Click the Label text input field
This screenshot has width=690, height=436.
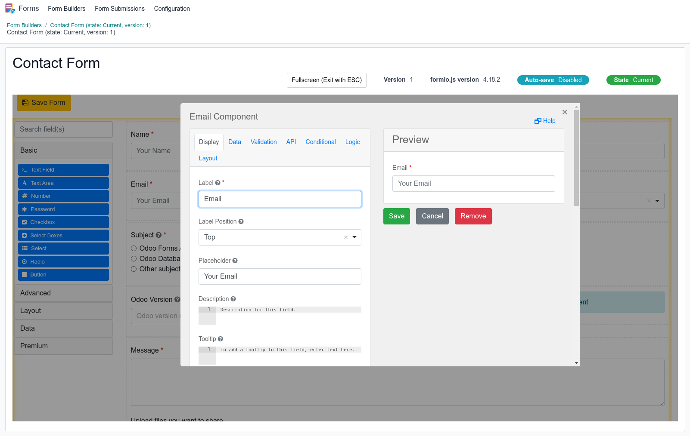click(x=280, y=199)
